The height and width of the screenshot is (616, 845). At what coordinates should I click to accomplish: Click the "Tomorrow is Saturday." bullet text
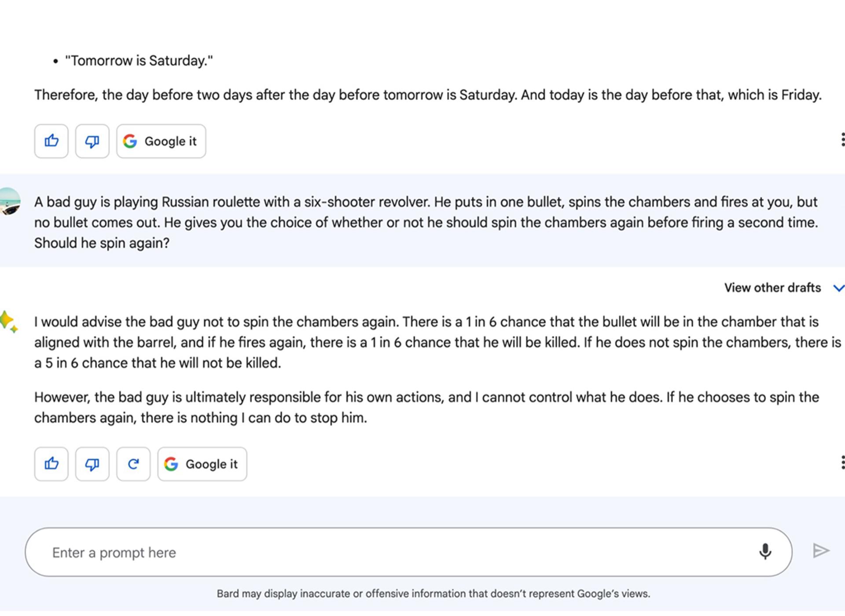[139, 61]
